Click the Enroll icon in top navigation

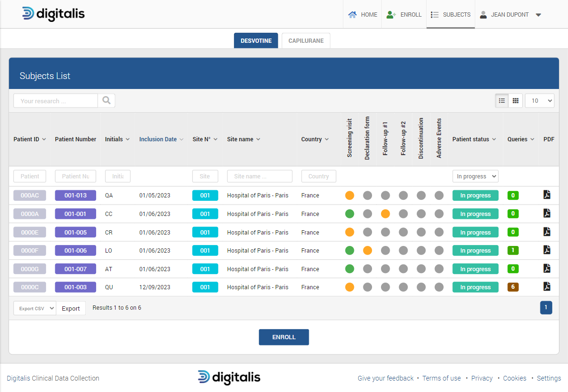(391, 15)
